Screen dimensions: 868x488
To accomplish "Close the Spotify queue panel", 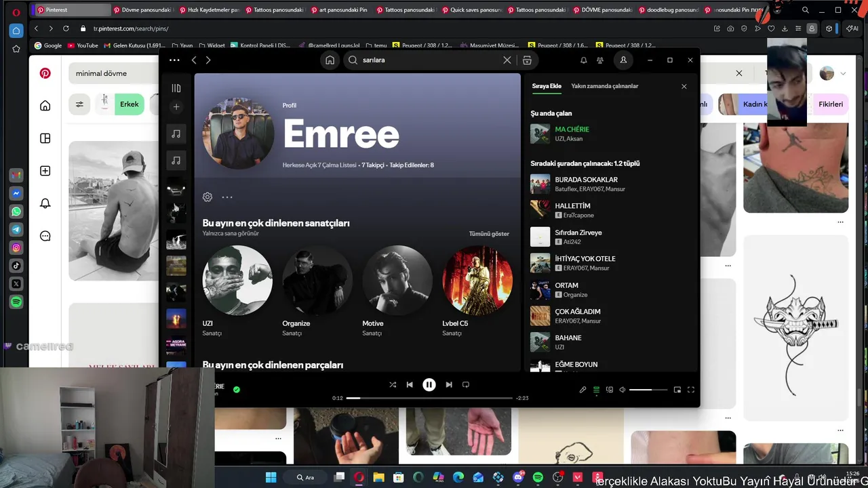I will click(684, 87).
